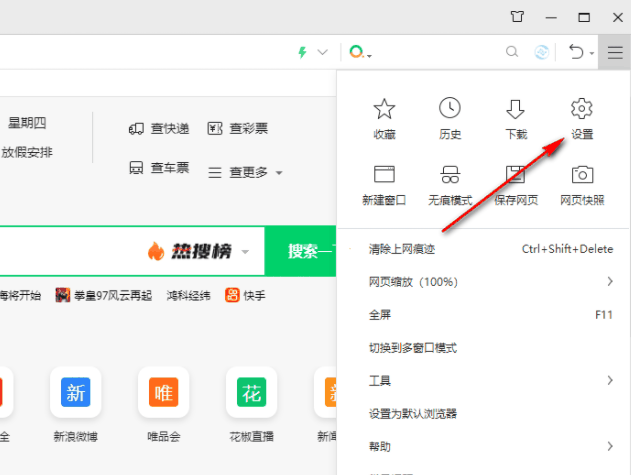The width and height of the screenshot is (631, 475).
Task: Expand the 查更多 dropdown
Action: (x=245, y=172)
